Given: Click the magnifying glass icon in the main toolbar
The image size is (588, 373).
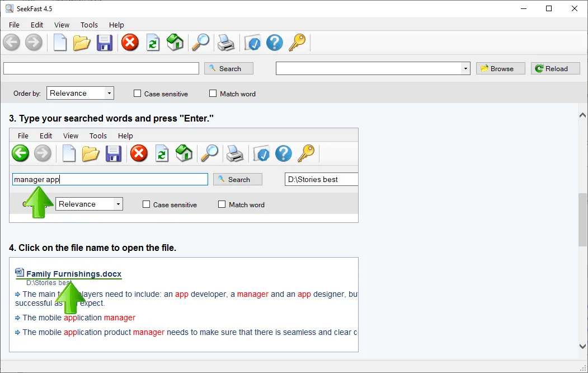Looking at the screenshot, I should 201,42.
